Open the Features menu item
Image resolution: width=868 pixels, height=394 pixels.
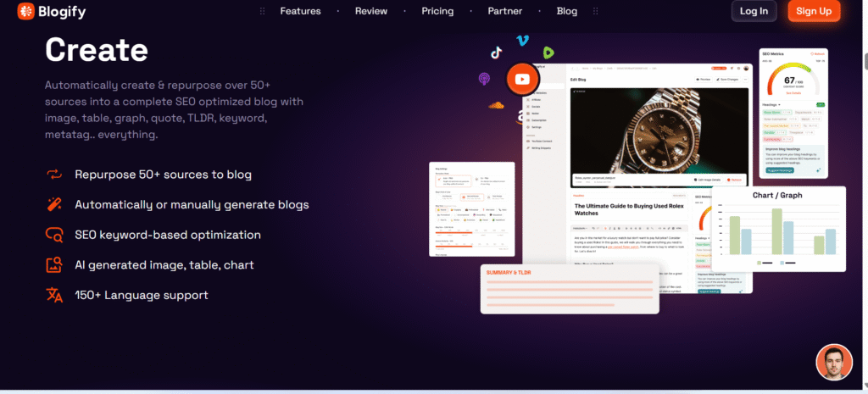[x=300, y=11]
